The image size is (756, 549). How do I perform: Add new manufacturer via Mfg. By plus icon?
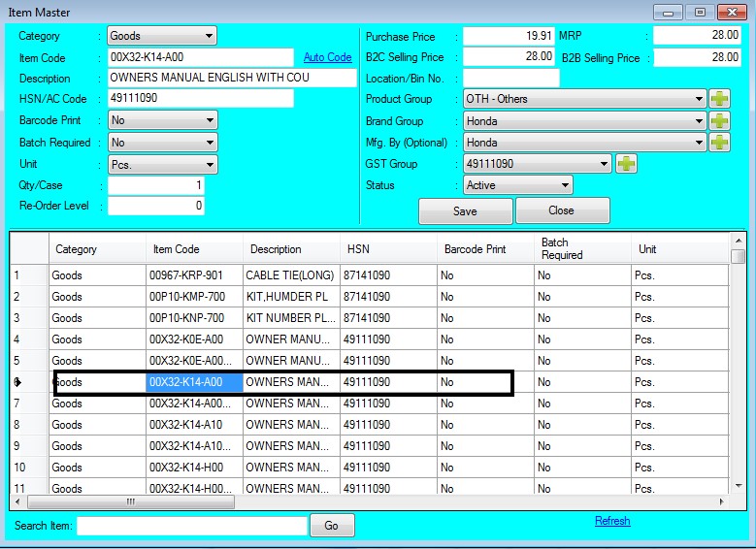(719, 143)
